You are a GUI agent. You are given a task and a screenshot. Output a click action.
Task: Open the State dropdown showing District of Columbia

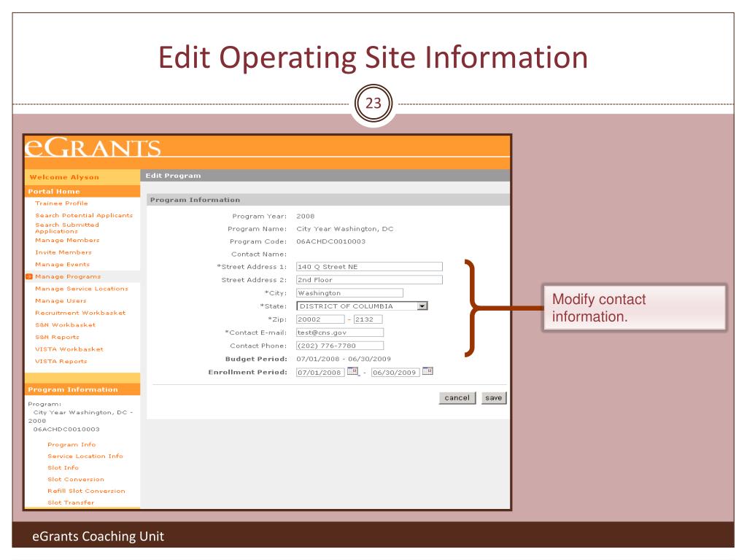tap(362, 306)
